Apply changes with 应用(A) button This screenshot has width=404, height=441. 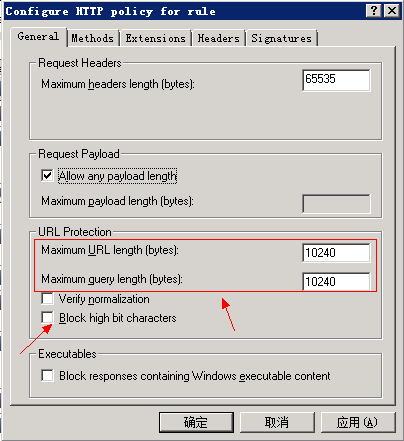click(358, 423)
